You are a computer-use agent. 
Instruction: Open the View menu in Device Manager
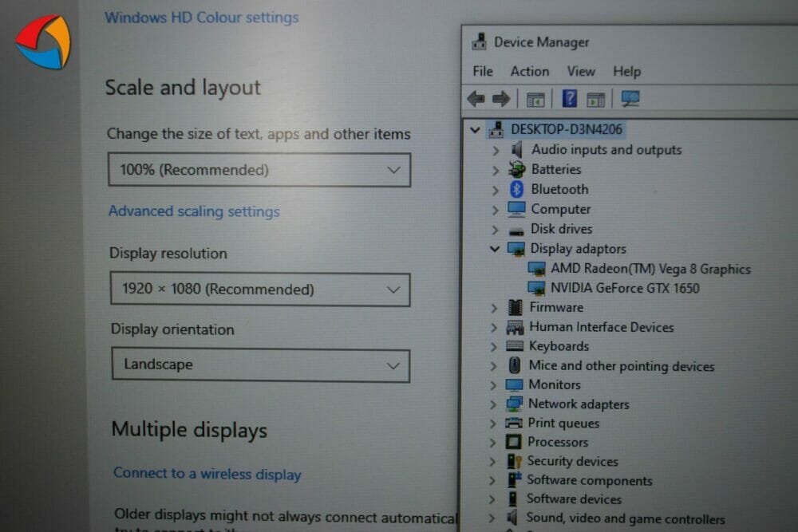pyautogui.click(x=581, y=71)
